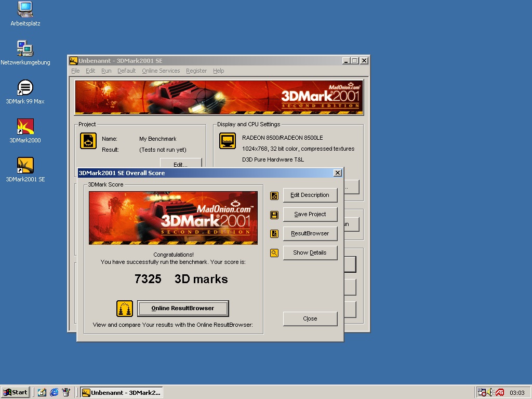The width and height of the screenshot is (532, 399).
Task: Click the My Benchmark project name
Action: [158, 139]
